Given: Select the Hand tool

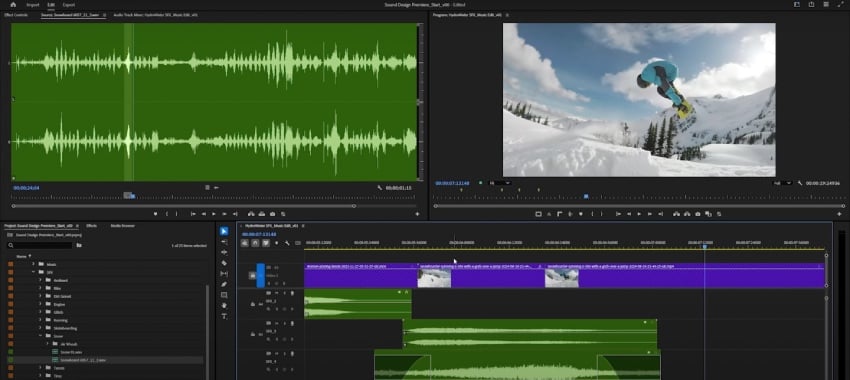Looking at the screenshot, I should click(x=224, y=305).
